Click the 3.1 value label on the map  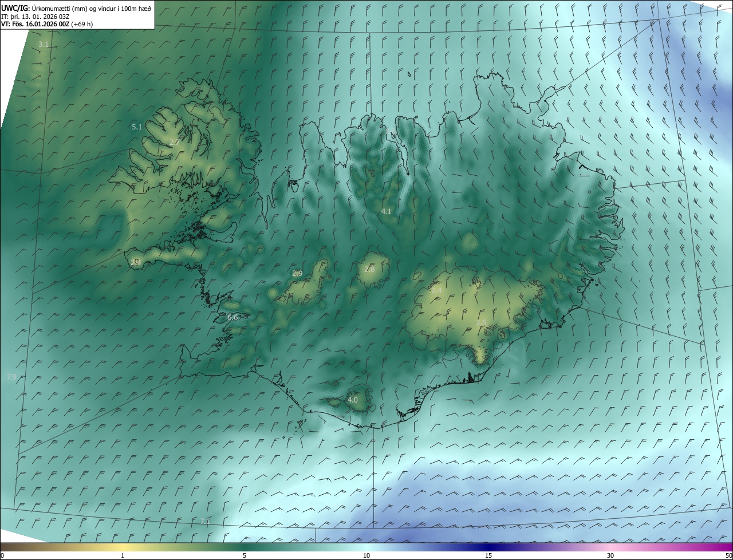44,45
